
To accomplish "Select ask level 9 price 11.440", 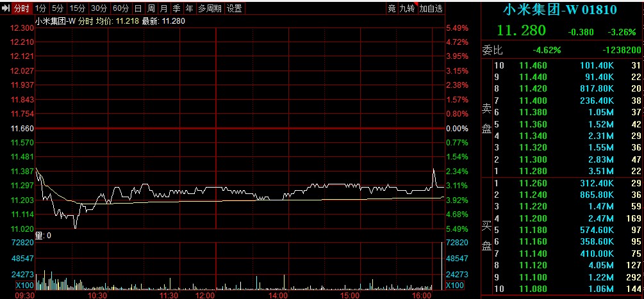I will (533, 77).
